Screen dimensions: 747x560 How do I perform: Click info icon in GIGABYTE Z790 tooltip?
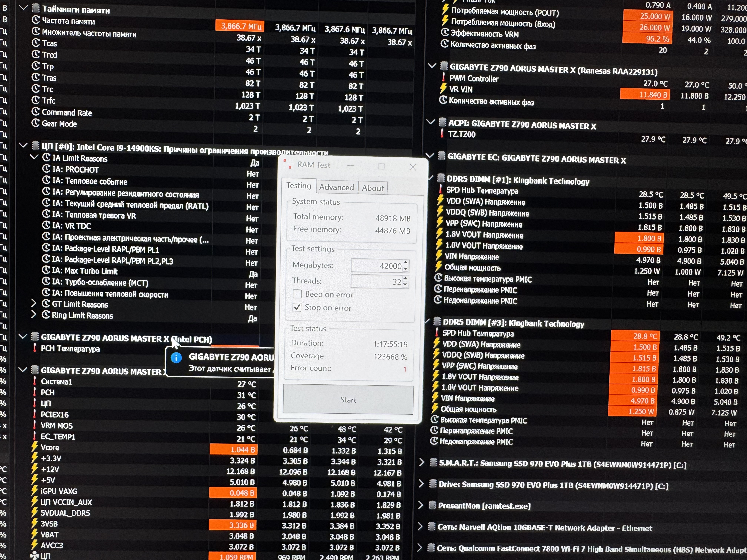[176, 358]
